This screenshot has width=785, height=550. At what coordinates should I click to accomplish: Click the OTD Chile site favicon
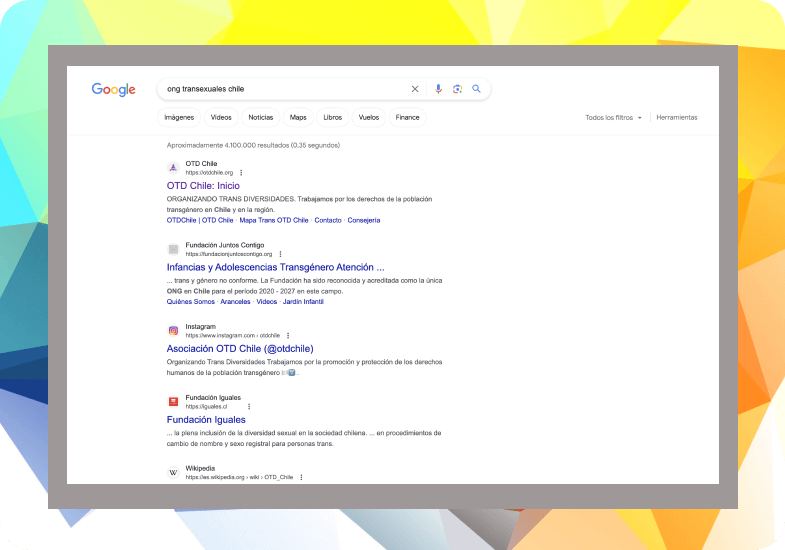tap(173, 168)
